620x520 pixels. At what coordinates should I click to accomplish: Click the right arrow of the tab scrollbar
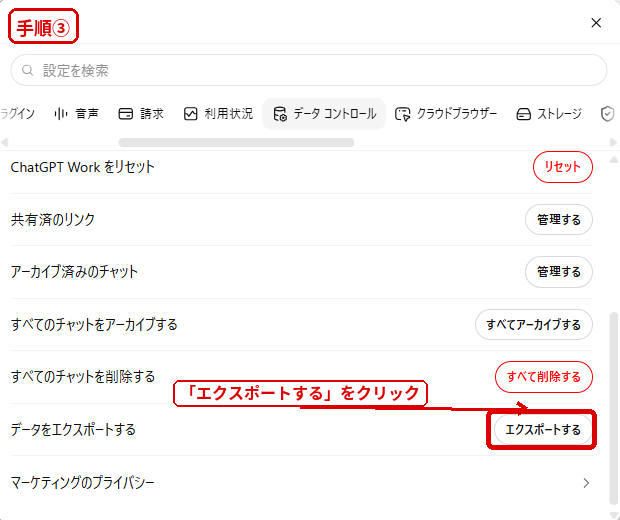coord(613,142)
